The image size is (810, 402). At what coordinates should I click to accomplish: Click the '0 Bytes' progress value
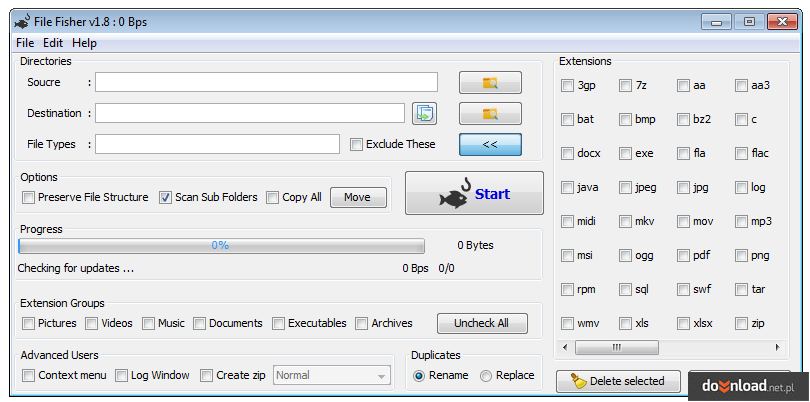pos(475,246)
